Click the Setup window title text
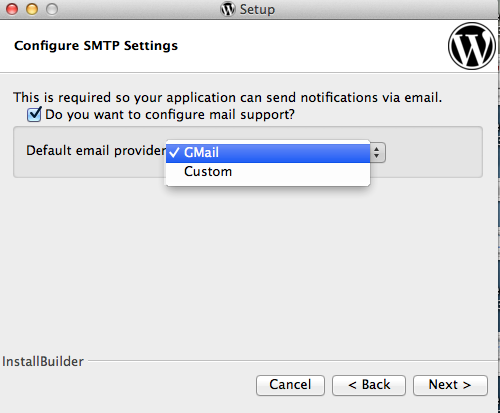The image size is (500, 413). 257,9
